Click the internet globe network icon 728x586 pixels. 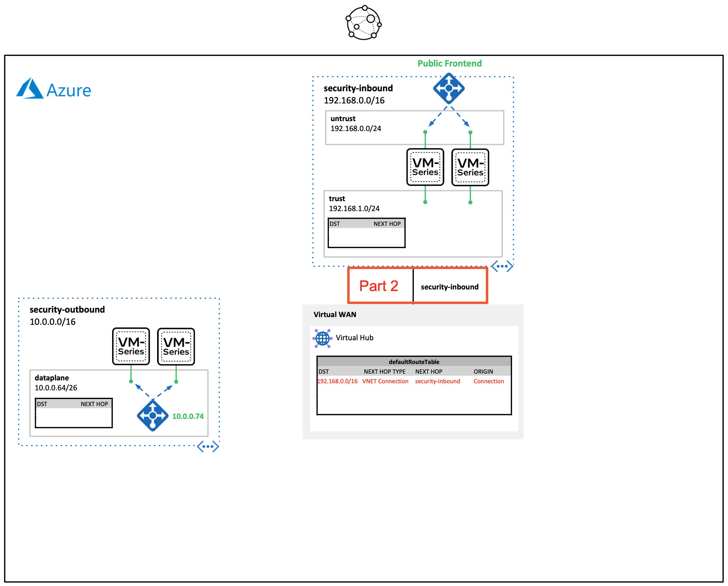(364, 23)
